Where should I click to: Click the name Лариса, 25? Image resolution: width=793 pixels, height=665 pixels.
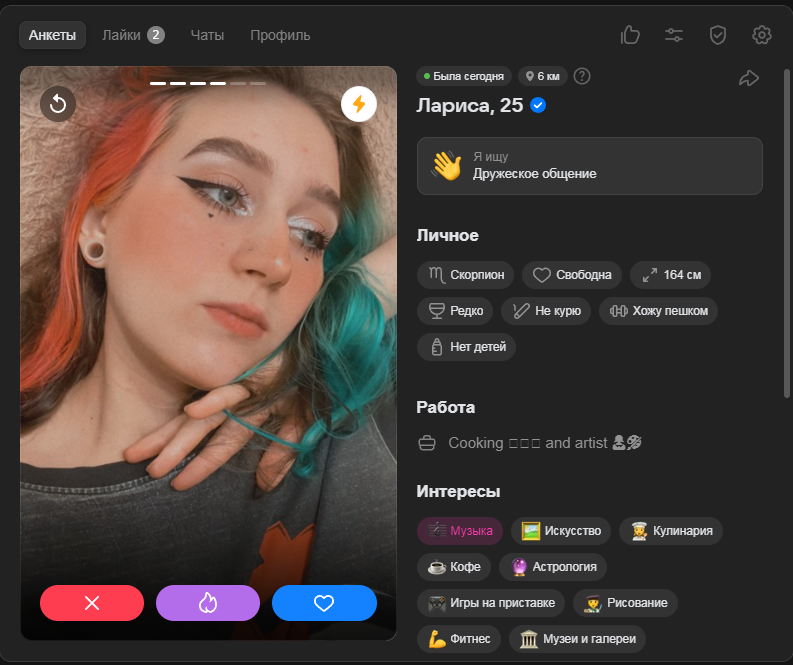(470, 105)
